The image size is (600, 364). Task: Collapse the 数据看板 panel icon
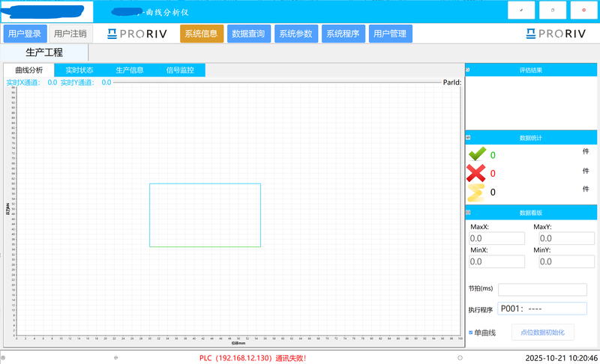(x=468, y=213)
